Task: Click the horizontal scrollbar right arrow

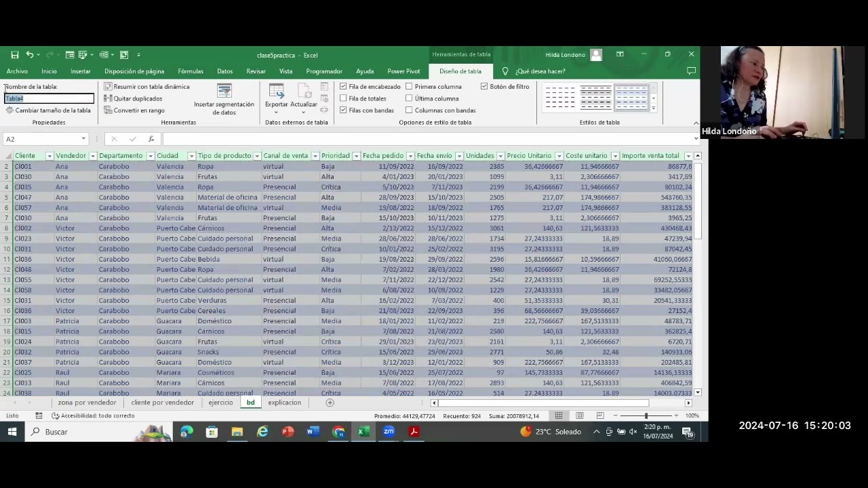Action: [x=688, y=403]
